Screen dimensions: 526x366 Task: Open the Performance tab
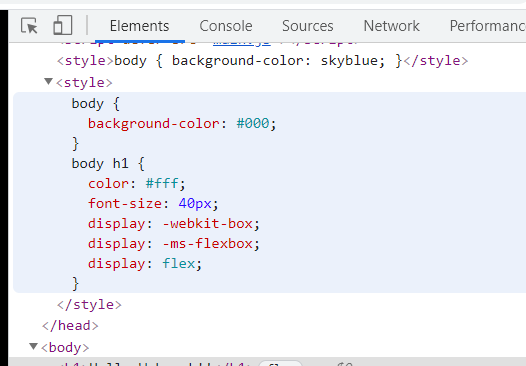(488, 26)
